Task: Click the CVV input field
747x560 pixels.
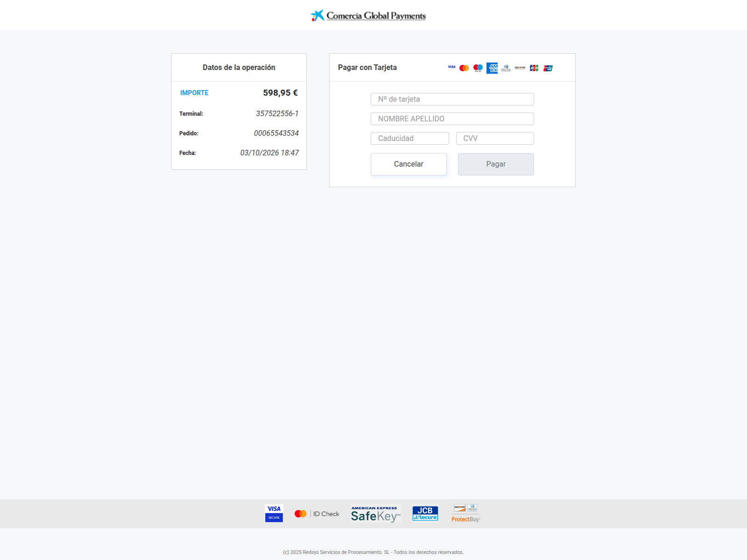Action: click(495, 138)
